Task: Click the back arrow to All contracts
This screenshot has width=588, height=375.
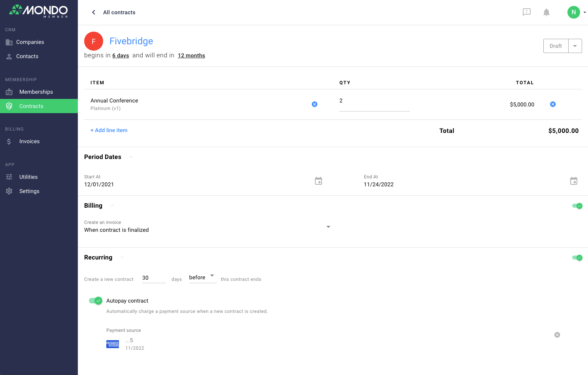Action: (94, 12)
